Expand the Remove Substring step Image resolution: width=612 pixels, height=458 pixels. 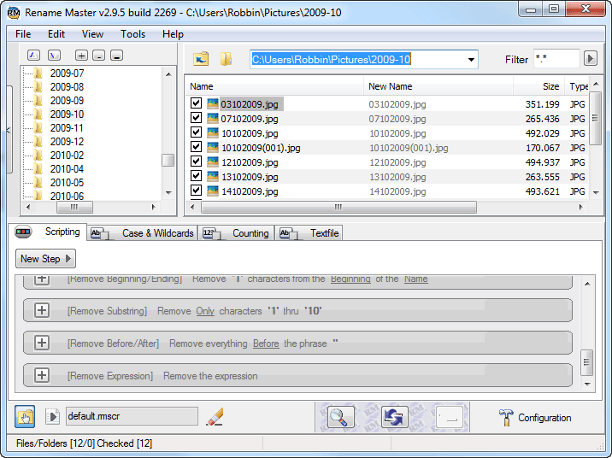[x=41, y=310]
